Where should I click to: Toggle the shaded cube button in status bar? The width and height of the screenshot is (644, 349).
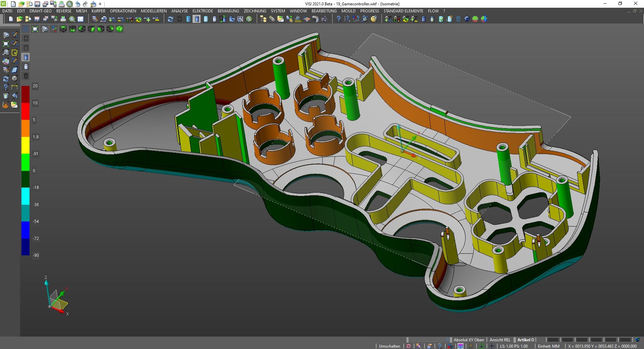coord(461,346)
